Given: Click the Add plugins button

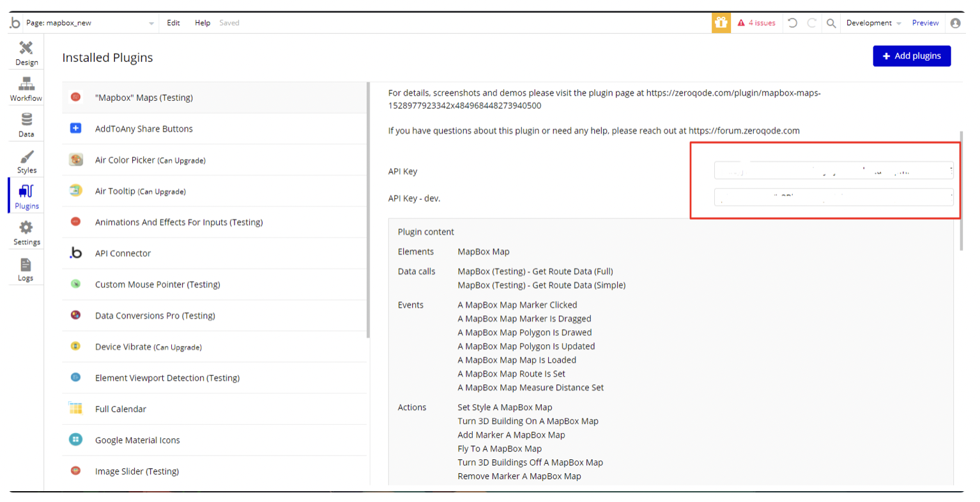Looking at the screenshot, I should (912, 56).
